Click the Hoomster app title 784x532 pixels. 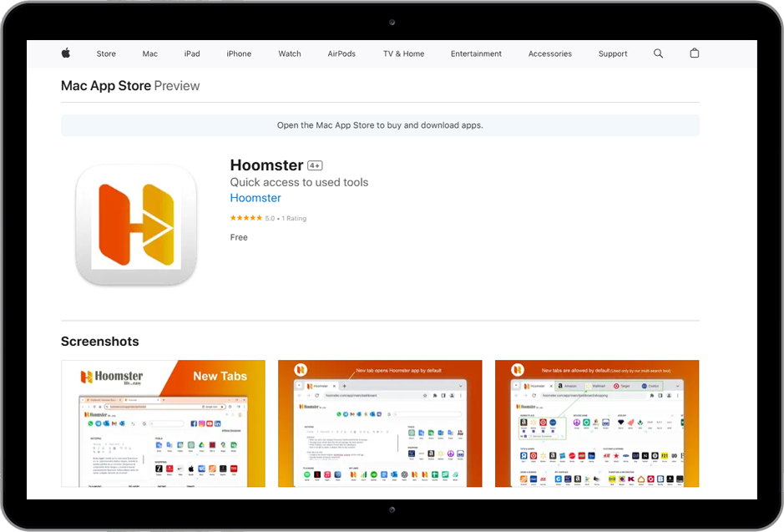(266, 165)
